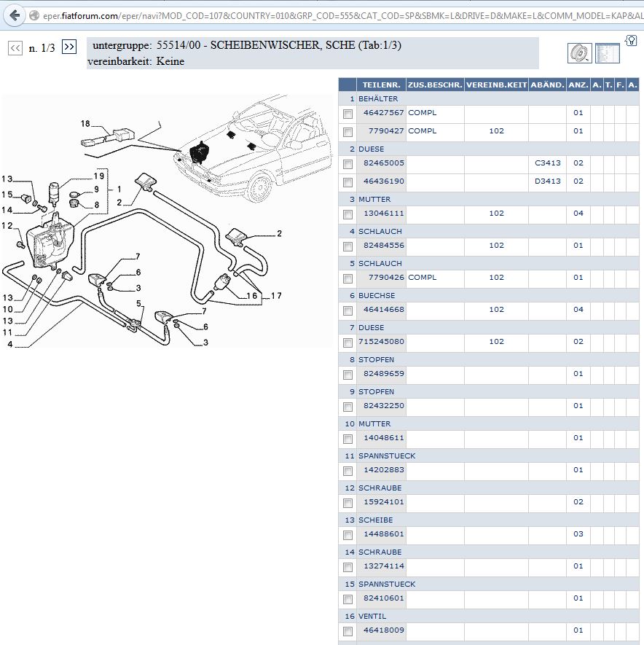Viewport: 644px width, 645px height.
Task: Go to previous table with << button
Action: tap(15, 48)
